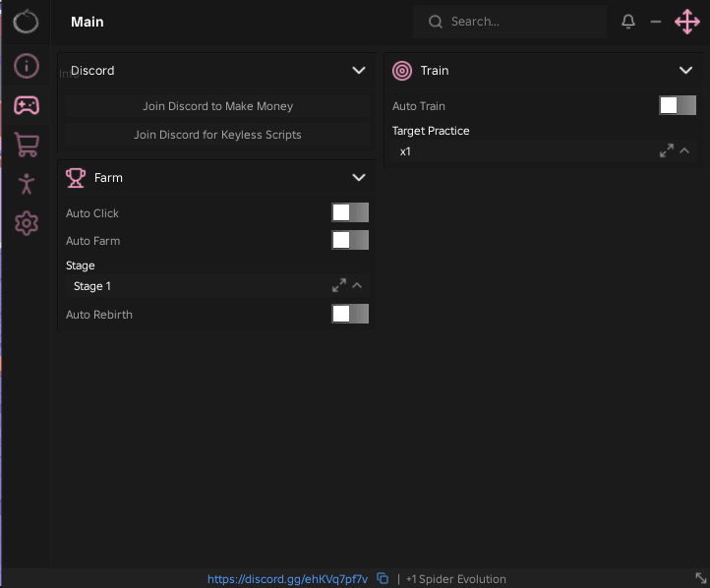Viewport: 710px width, 588px height.
Task: Turn on Auto Rebirth
Action: (x=350, y=314)
